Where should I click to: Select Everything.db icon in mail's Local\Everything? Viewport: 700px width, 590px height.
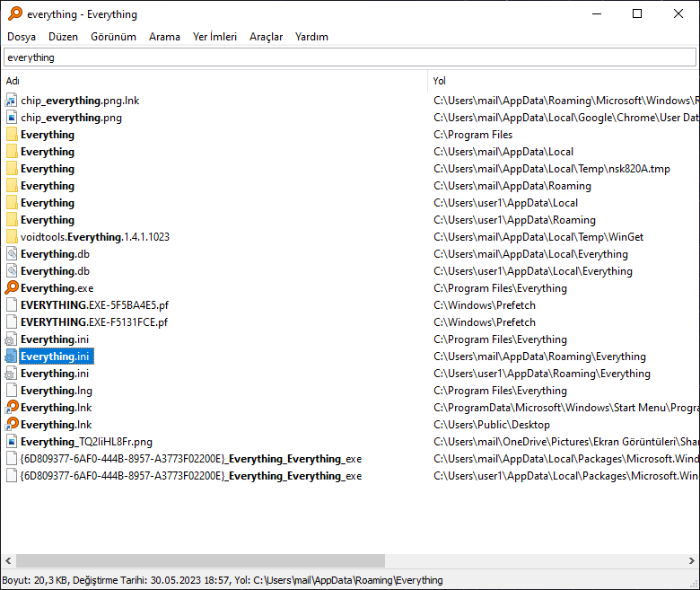pyautogui.click(x=12, y=253)
